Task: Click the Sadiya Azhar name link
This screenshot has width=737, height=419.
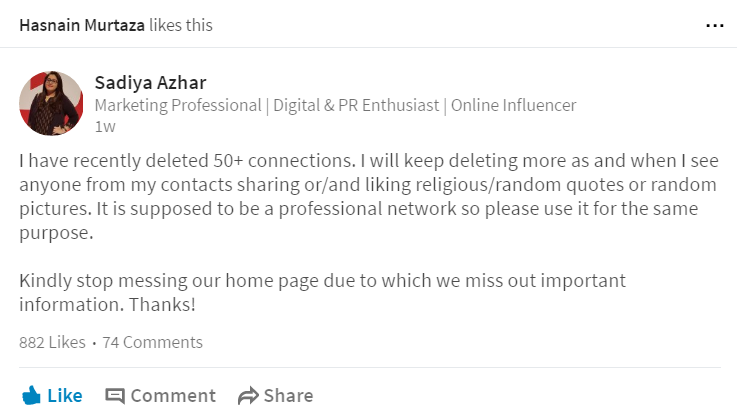Action: pyautogui.click(x=143, y=82)
